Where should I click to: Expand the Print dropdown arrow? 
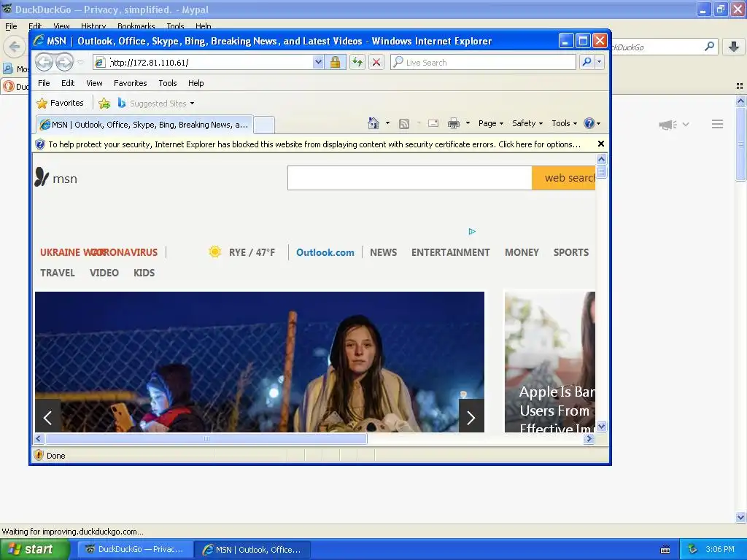pos(468,123)
